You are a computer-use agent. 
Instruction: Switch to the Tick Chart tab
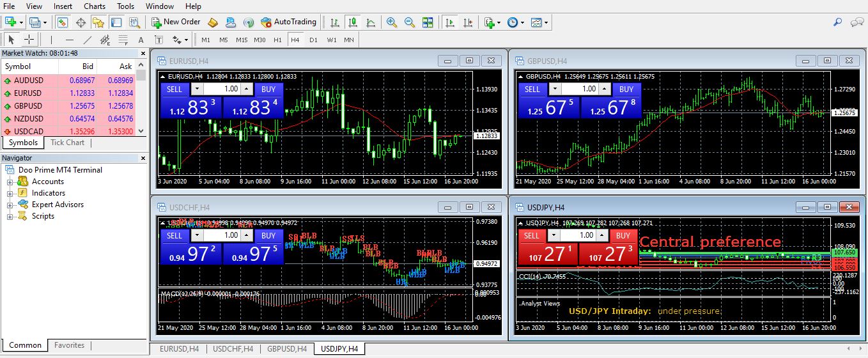[67, 143]
